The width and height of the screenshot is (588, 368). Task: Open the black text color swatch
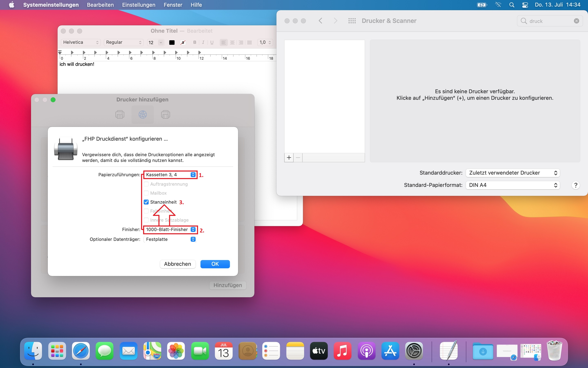[172, 43]
